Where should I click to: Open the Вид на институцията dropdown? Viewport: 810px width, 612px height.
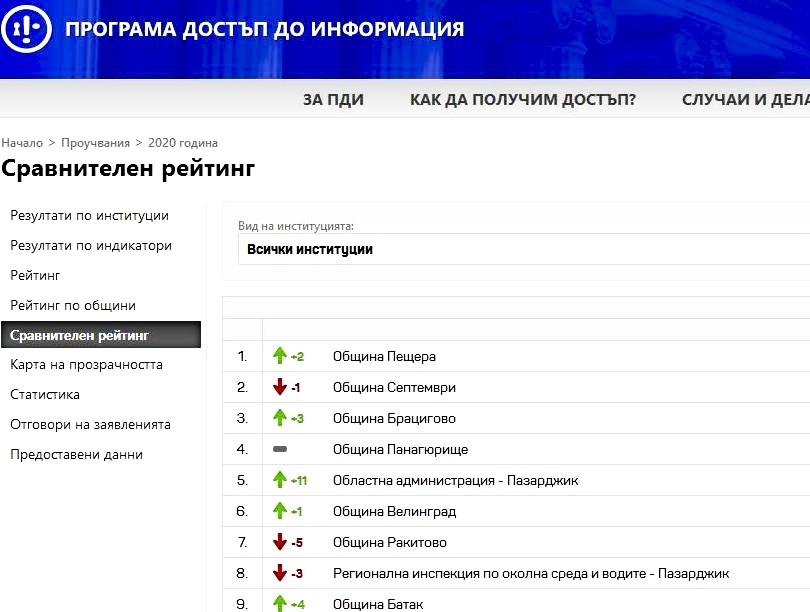(x=524, y=249)
